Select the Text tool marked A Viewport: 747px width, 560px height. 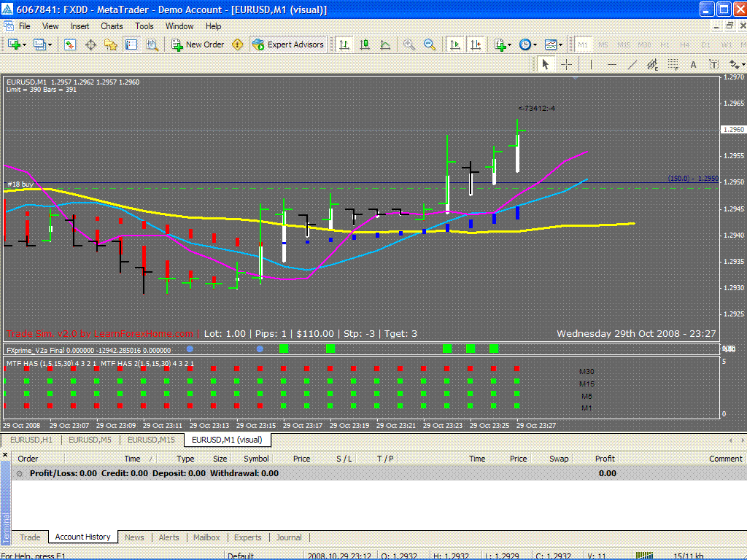(693, 64)
